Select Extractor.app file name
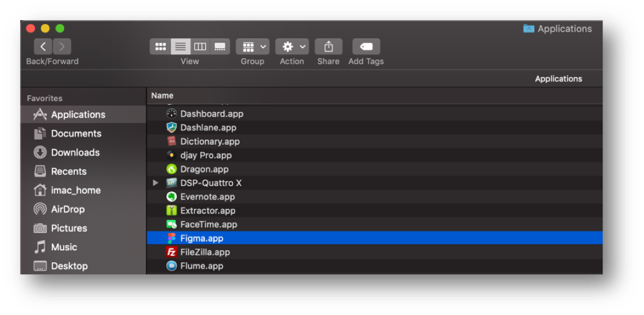 click(x=208, y=211)
